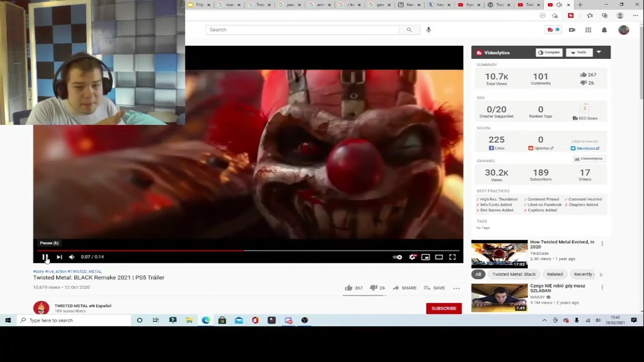Open Microsoft Edge from the taskbar
This screenshot has width=644, height=362.
coord(206,320)
